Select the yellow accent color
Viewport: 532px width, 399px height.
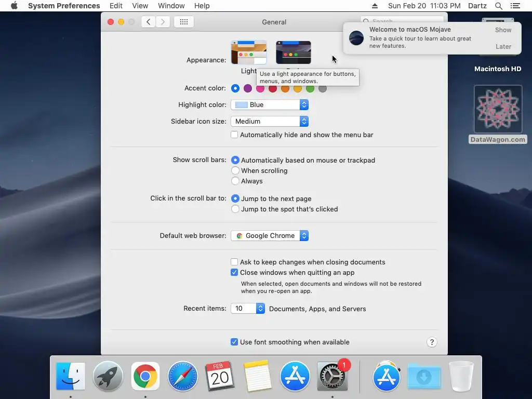point(298,88)
